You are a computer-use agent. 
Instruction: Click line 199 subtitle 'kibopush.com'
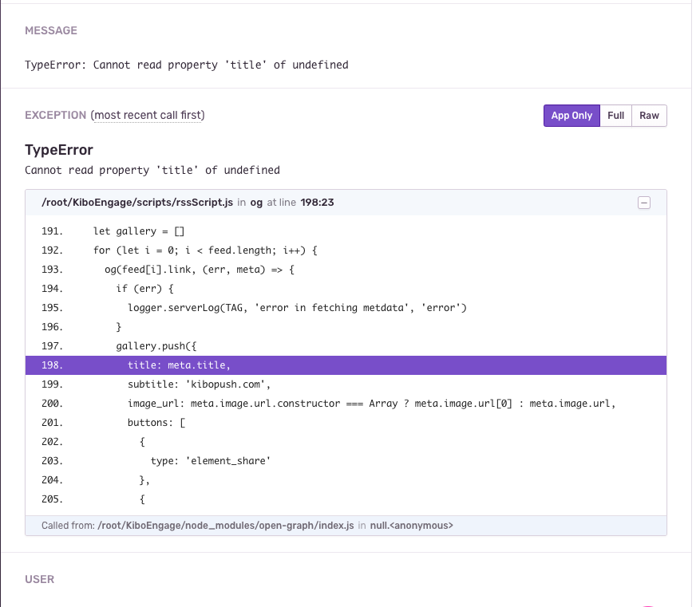[199, 384]
